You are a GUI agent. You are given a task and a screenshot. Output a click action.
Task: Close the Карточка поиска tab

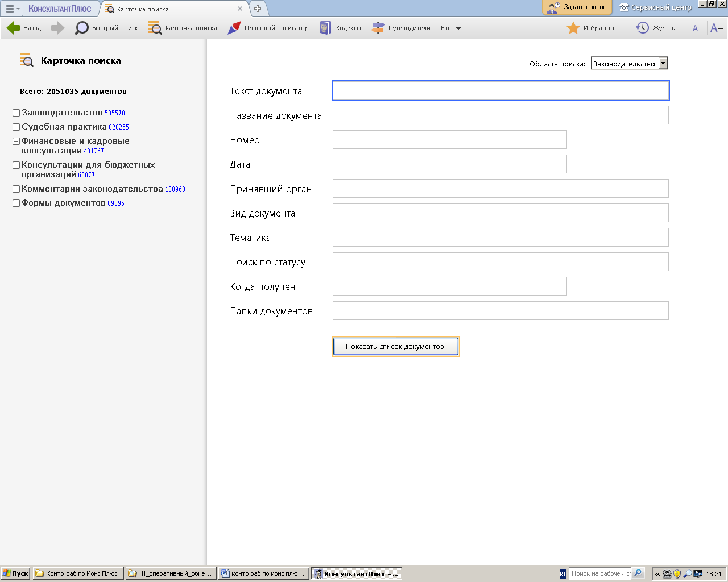point(240,9)
